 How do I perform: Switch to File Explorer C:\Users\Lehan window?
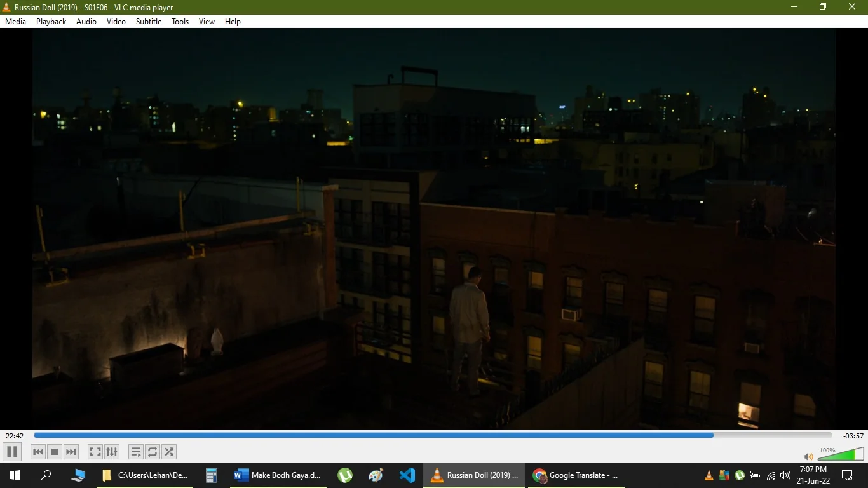(x=145, y=475)
